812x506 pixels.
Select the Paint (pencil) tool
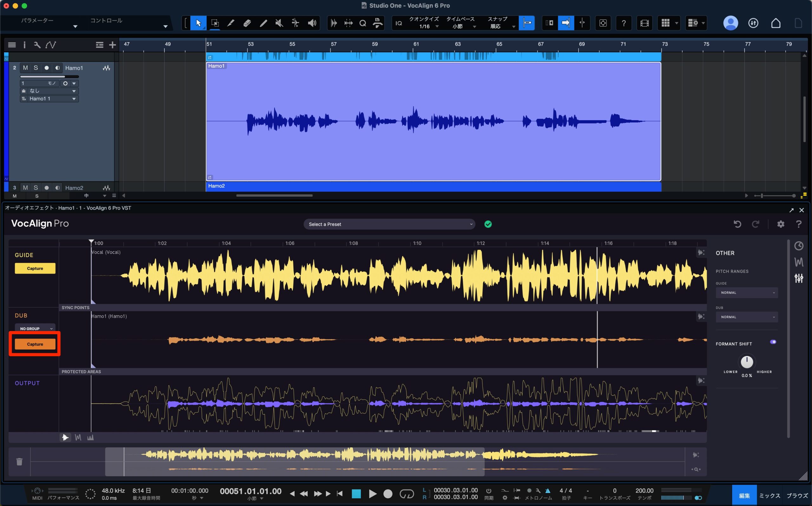263,23
